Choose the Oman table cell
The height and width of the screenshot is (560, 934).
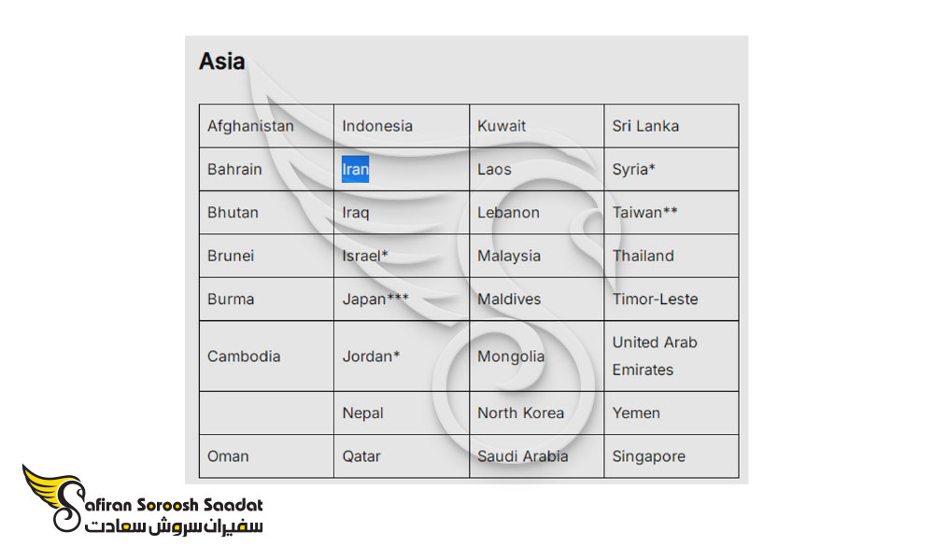coord(266,456)
